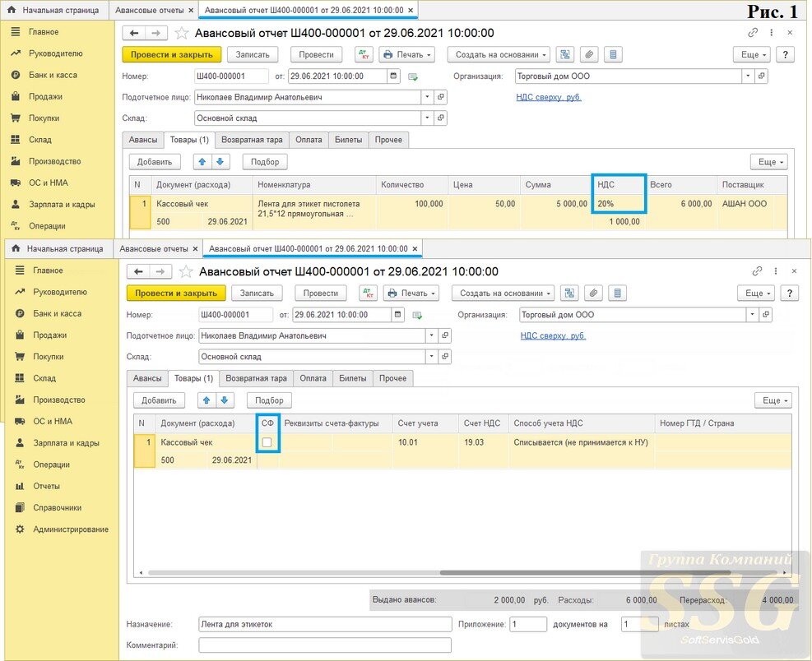812x661 pixels.
Task: Switch to the Прочее tab in the lower window
Action: coord(393,378)
